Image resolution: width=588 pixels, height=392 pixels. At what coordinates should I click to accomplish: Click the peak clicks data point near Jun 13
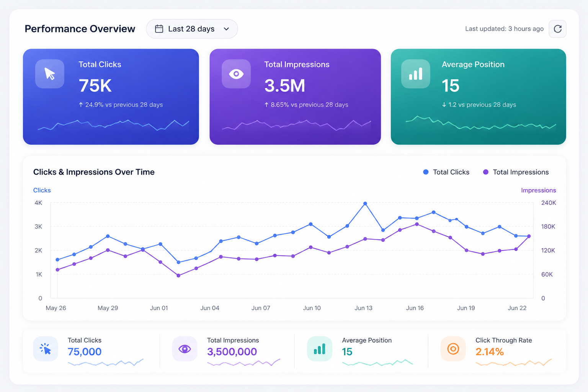(365, 204)
